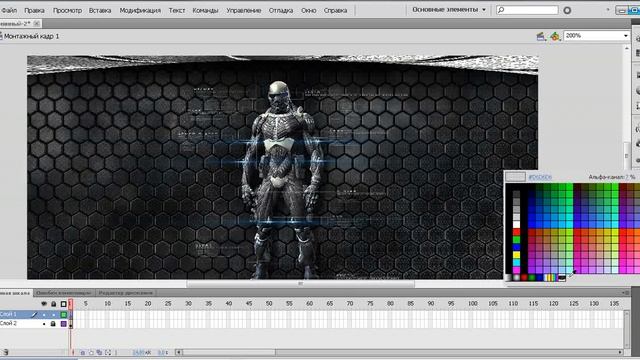Click the search field in the menu bar
640x360 pixels.
(527, 9)
